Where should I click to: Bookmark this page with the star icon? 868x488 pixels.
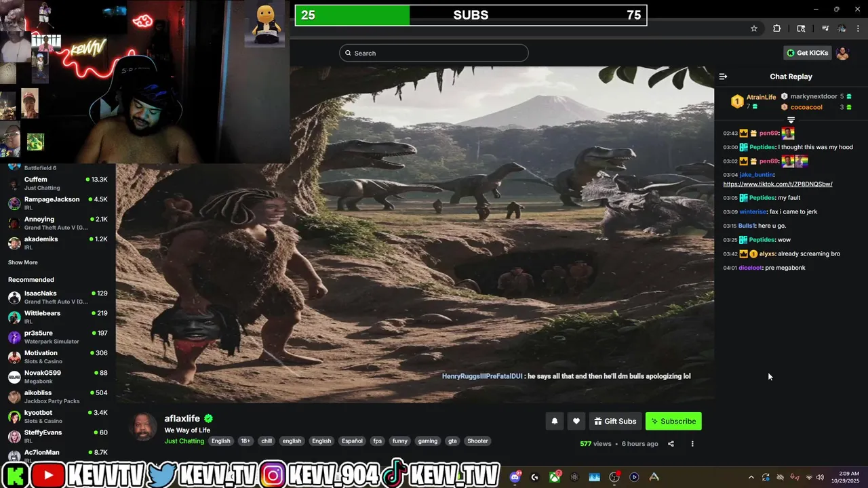[754, 28]
